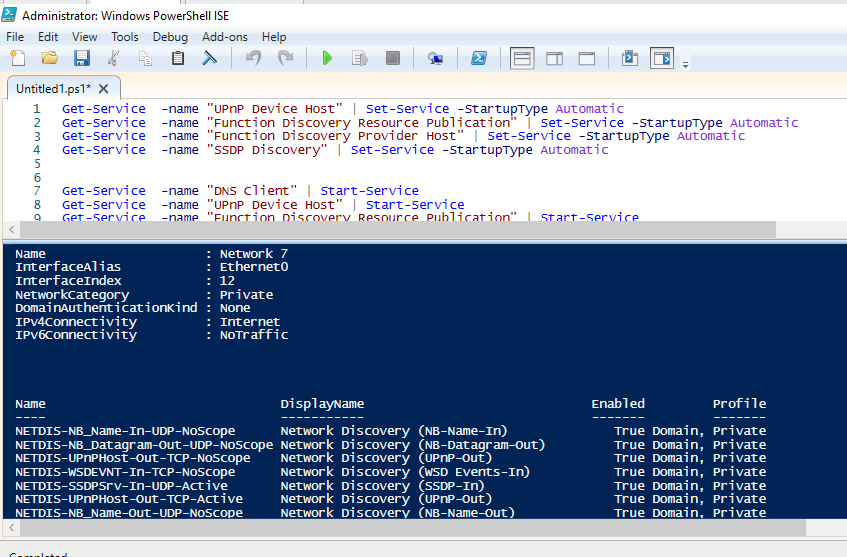Viewport: 847px width, 557px height.
Task: Click line number 5 in the editor
Action: (37, 164)
